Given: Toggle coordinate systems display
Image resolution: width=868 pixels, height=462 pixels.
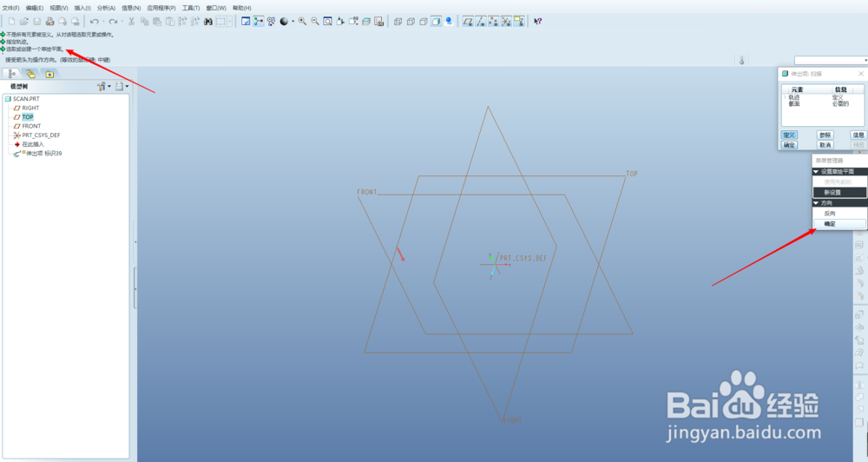Looking at the screenshot, I should tap(506, 21).
